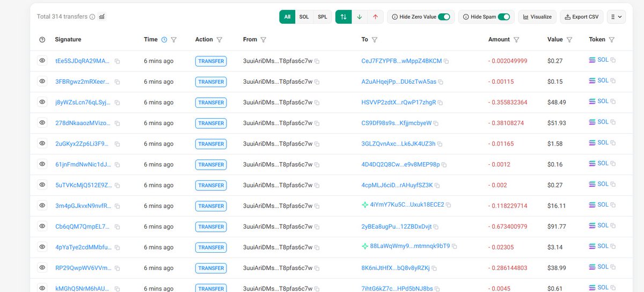This screenshot has width=644, height=292.
Task: Click the eye icon for tEe5SJDqRA29MA row
Action: (42, 61)
